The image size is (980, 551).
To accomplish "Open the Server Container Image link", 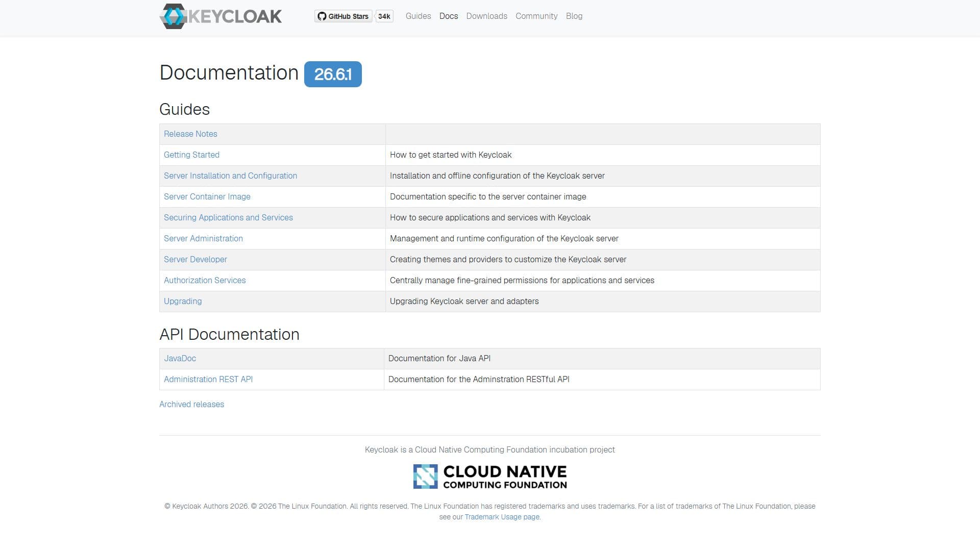I will [x=207, y=196].
